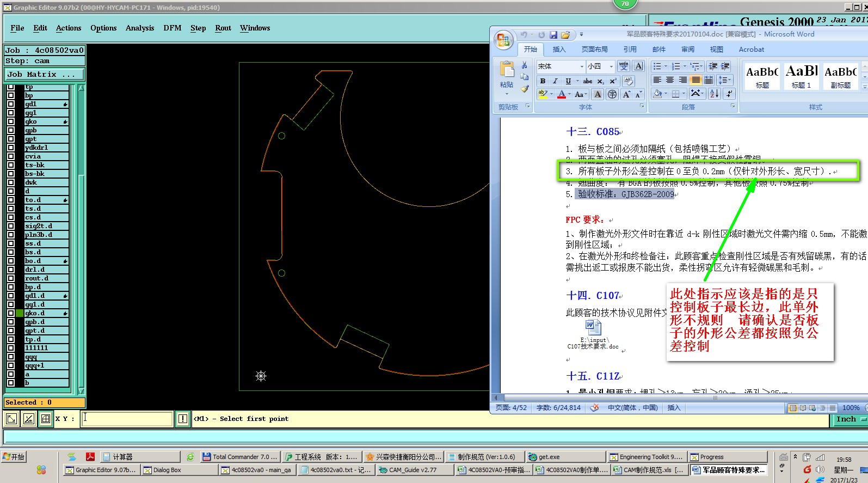Align paragraph text to the left
Screen dimensions: 868x483
(x=657, y=80)
